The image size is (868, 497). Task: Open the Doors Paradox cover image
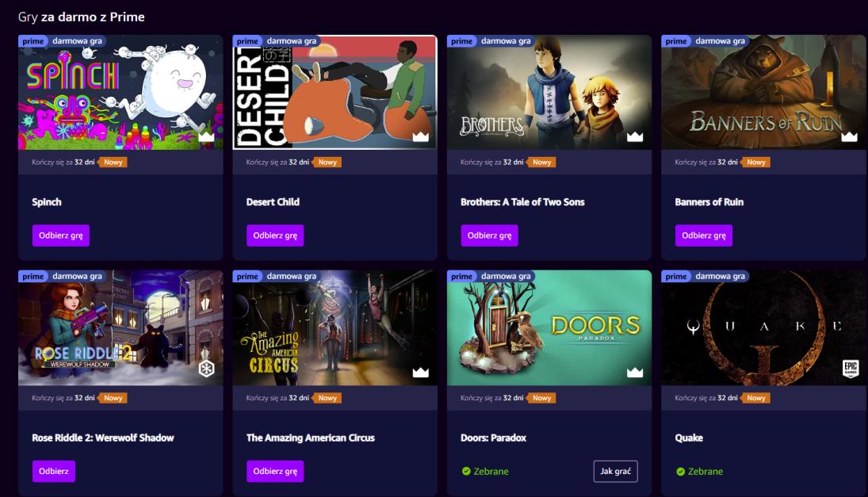(549, 327)
